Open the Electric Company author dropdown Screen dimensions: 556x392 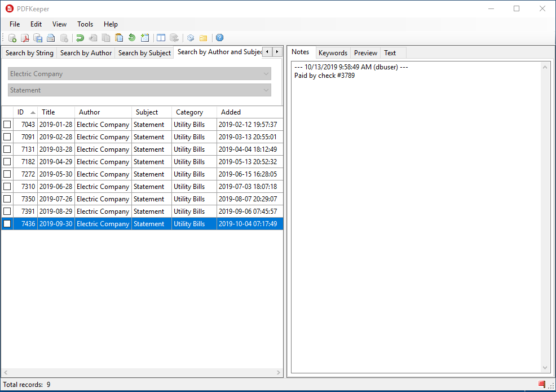point(139,74)
